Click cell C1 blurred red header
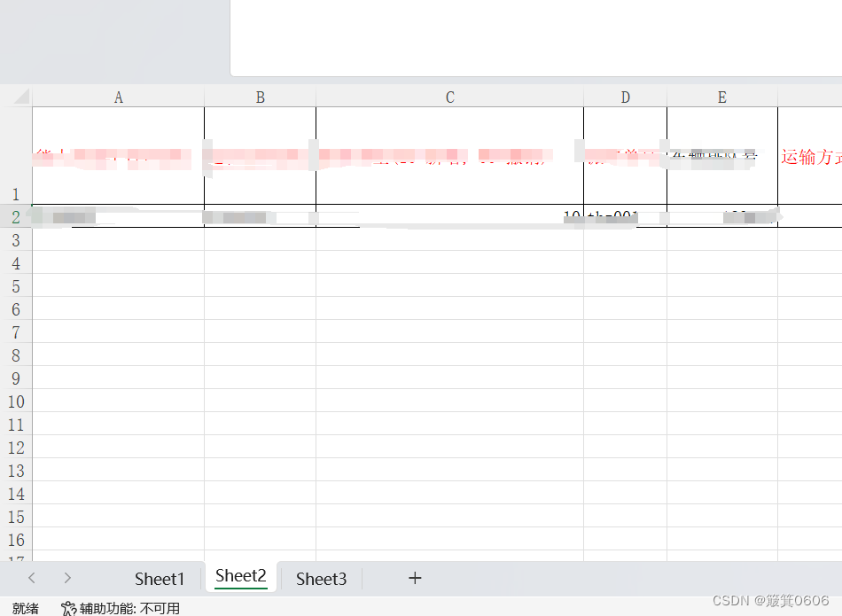Image resolution: width=842 pixels, height=616 pixels. pos(450,156)
